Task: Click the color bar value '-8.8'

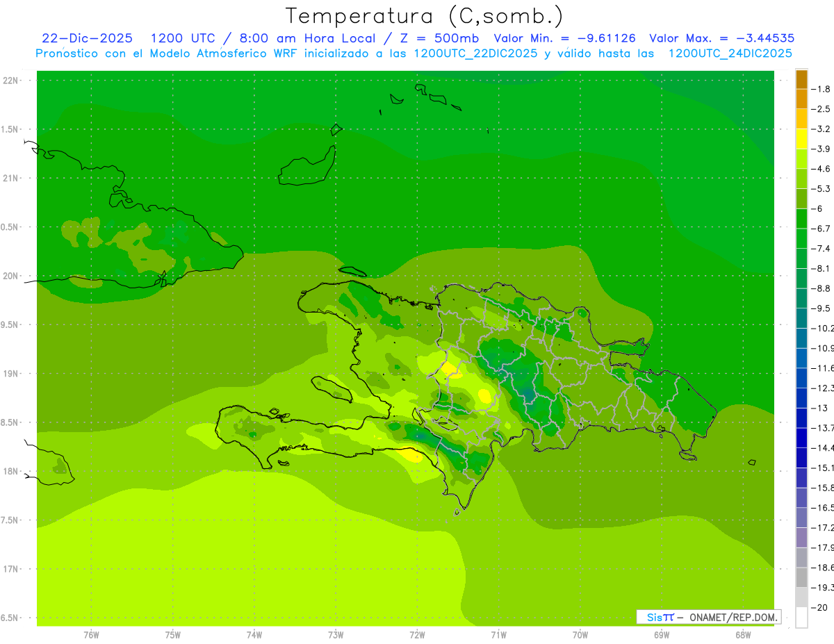Action: (821, 288)
